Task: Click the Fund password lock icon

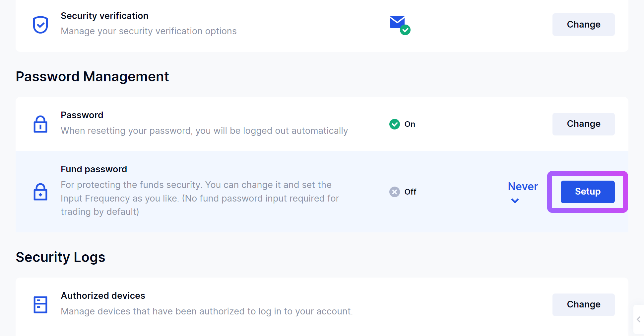Action: (x=40, y=192)
